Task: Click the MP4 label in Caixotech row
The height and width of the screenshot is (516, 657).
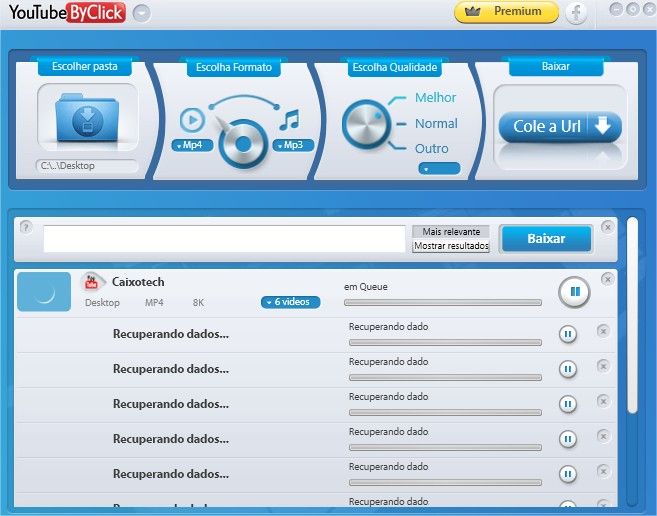Action: 154,303
